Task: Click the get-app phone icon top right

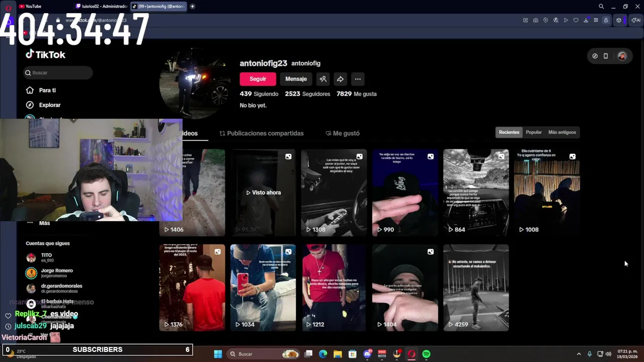Action: tap(606, 56)
